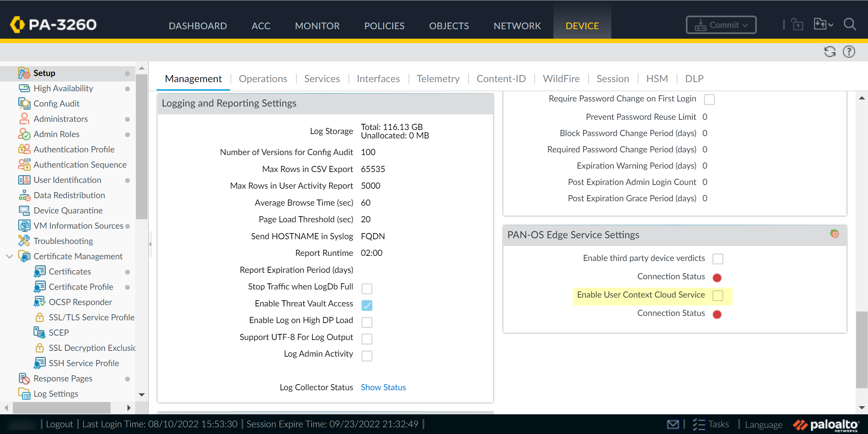This screenshot has width=868, height=434.
Task: Click the mail envelope icon in the footer
Action: (x=673, y=424)
